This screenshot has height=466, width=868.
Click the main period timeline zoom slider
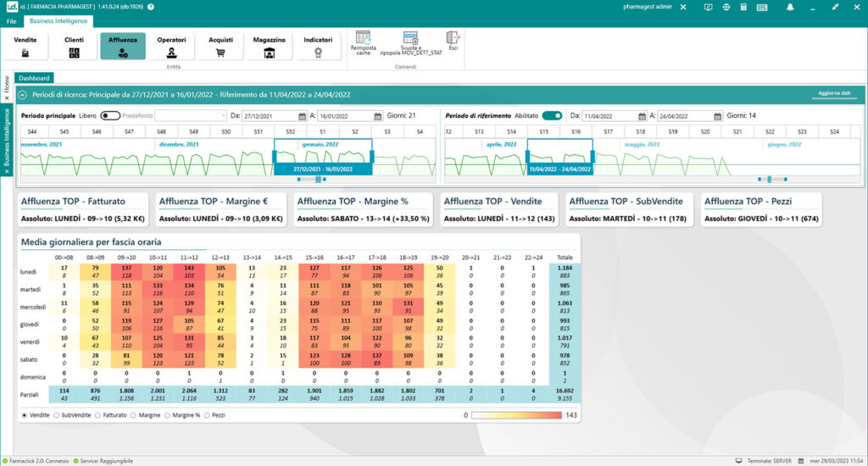point(318,179)
